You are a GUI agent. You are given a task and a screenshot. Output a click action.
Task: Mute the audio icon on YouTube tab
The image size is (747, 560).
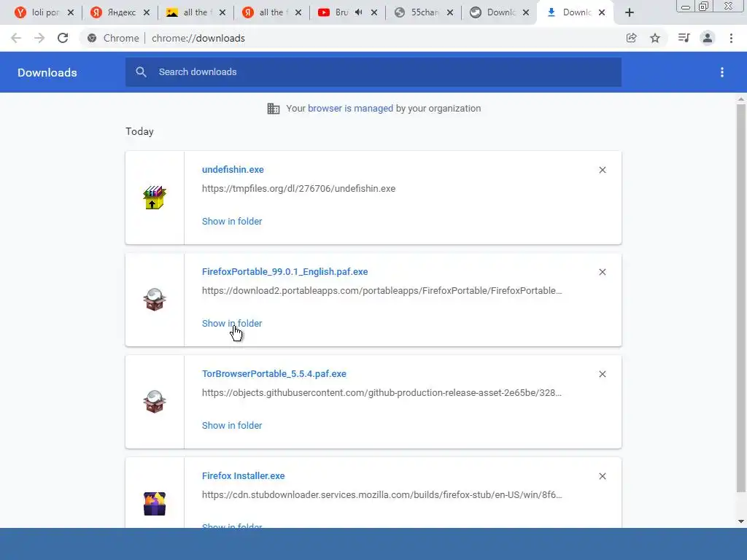click(359, 12)
